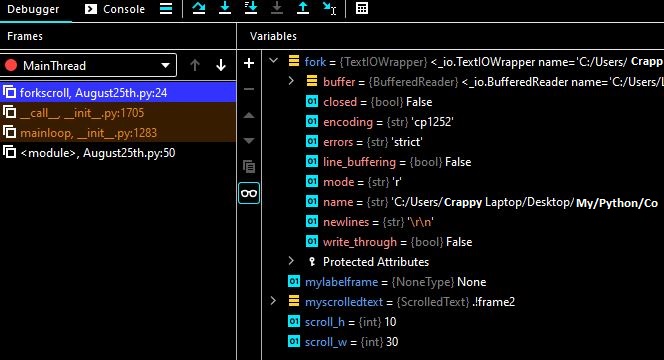This screenshot has width=664, height=360.
Task: Click the frame icon beside mainloop
Action: point(10,133)
